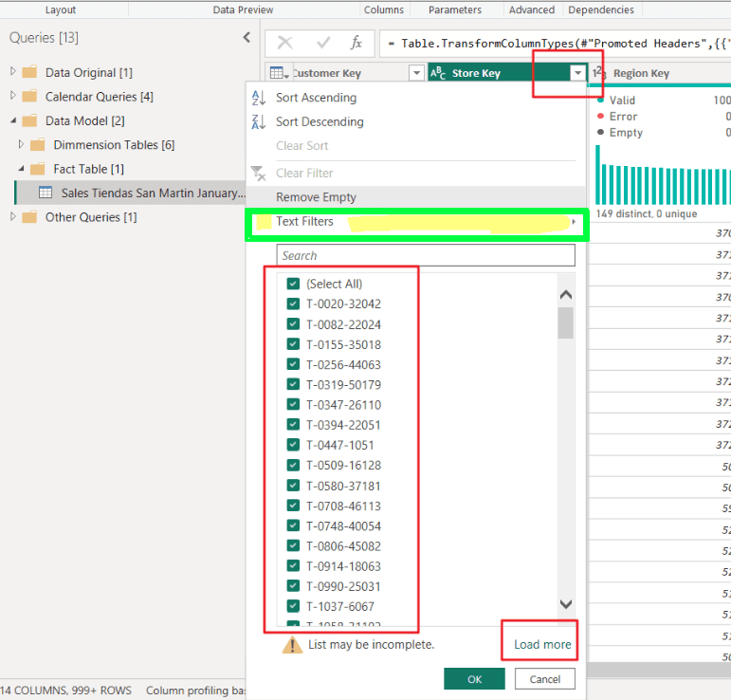Click the T-0914-18063 value label
Image resolution: width=731 pixels, height=700 pixels.
click(x=343, y=566)
